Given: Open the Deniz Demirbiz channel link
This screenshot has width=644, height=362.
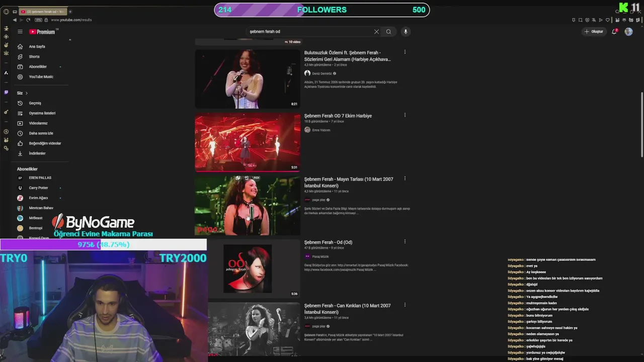Looking at the screenshot, I should pos(322,73).
